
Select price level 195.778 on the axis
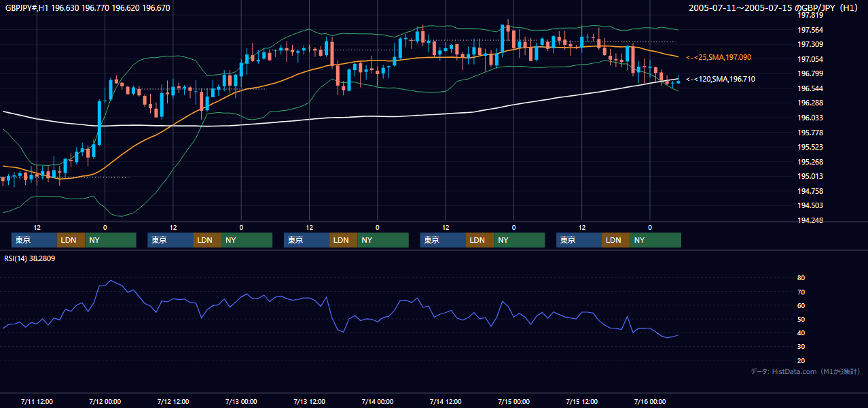tap(810, 133)
